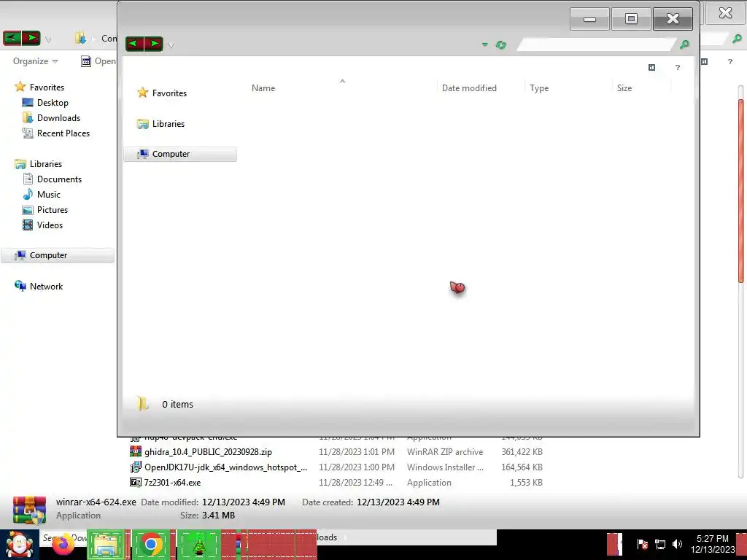Viewport: 747px width, 560px height.
Task: Open Action Center flag in system tray
Action: [x=642, y=544]
